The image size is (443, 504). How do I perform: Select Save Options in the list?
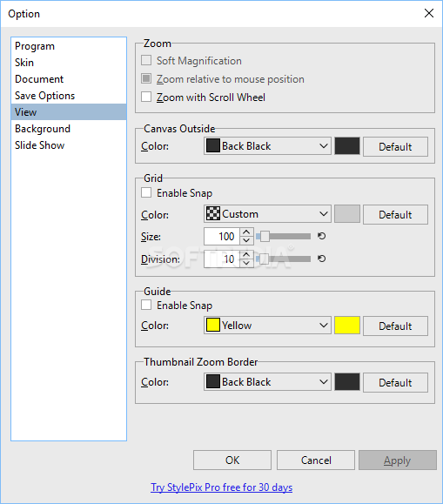coord(69,96)
